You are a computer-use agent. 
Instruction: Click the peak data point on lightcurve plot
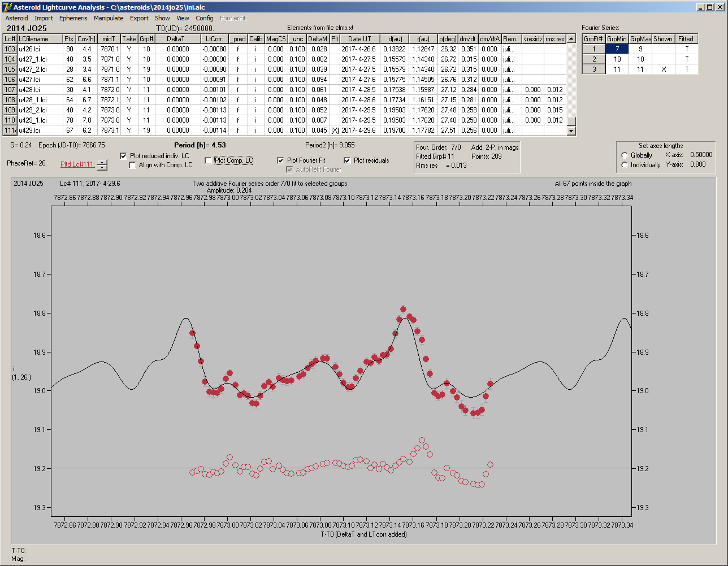coord(404,309)
